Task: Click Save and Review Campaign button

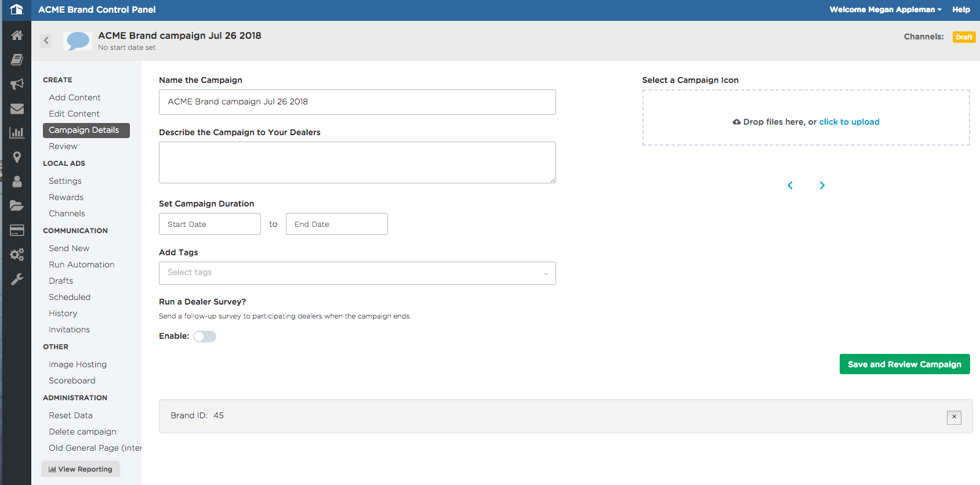Action: coord(905,364)
